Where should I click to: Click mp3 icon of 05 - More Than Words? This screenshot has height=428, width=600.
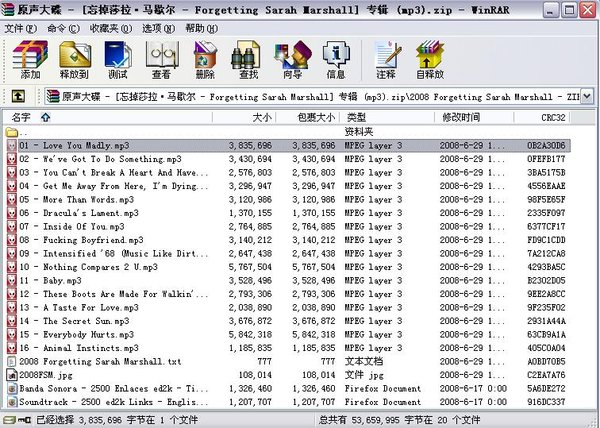tap(12, 200)
